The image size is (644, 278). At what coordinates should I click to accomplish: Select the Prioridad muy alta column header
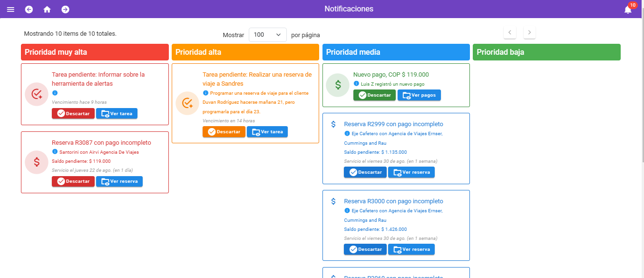pos(95,52)
